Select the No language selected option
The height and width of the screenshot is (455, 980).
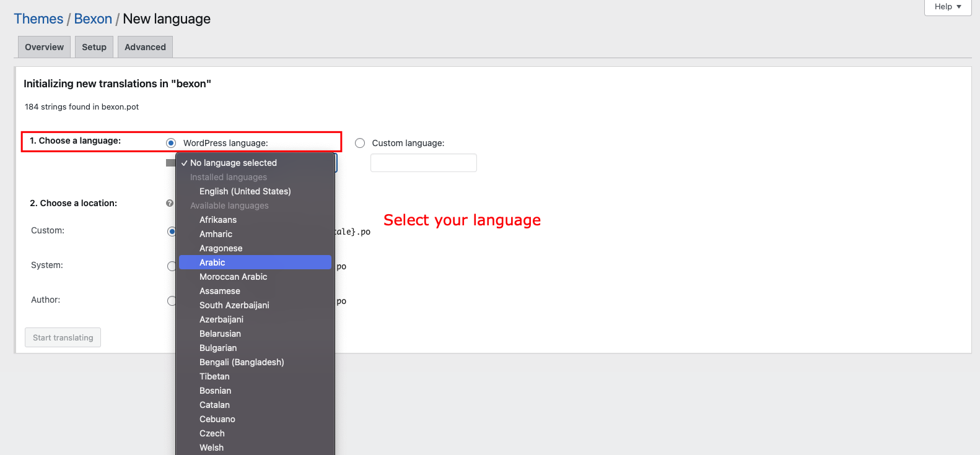click(x=233, y=163)
